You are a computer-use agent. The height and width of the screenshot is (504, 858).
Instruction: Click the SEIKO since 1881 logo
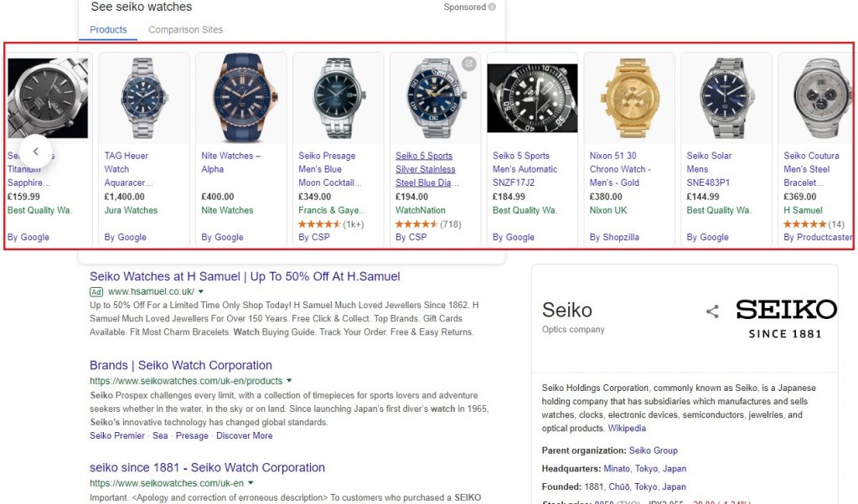(786, 319)
